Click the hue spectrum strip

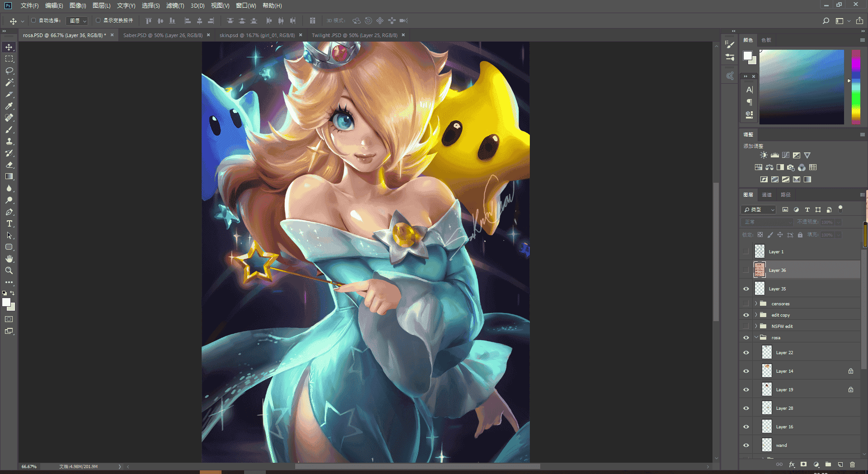tap(856, 87)
